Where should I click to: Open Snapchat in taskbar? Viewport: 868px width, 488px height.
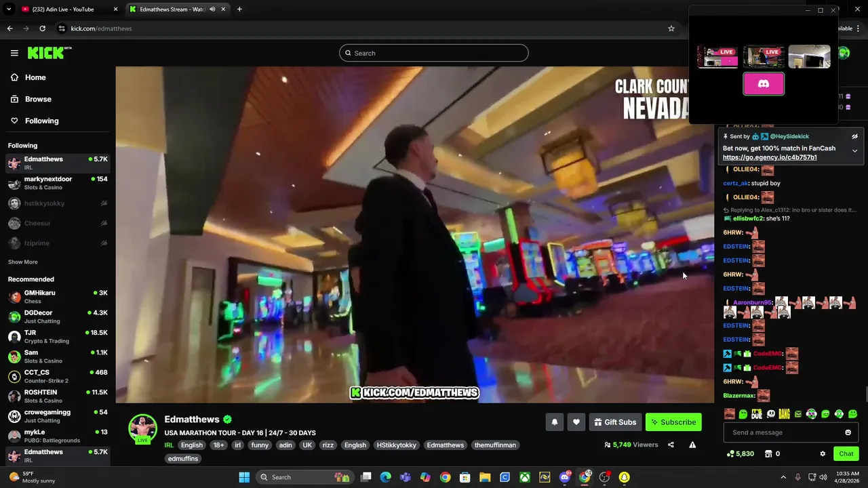tap(624, 477)
